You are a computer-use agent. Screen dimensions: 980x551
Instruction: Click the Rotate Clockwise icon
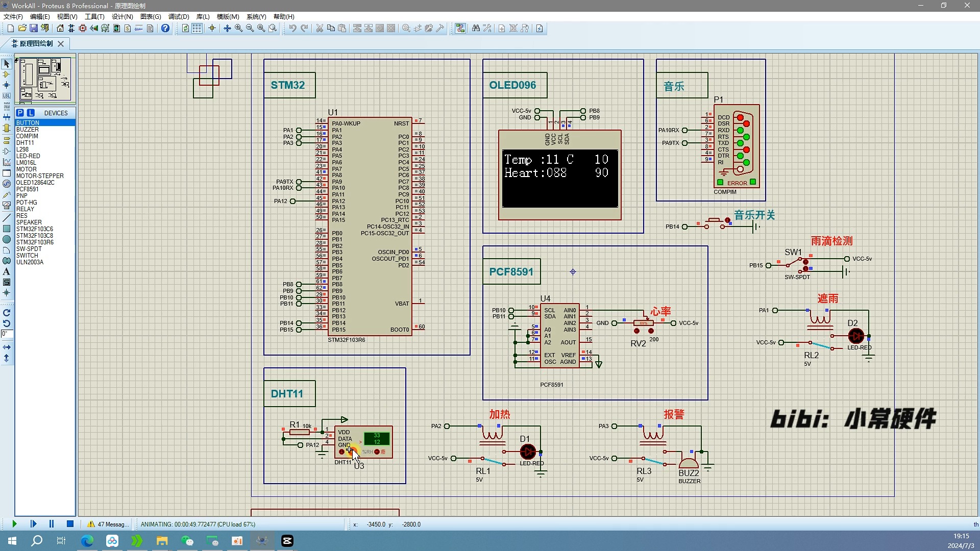pos(7,313)
